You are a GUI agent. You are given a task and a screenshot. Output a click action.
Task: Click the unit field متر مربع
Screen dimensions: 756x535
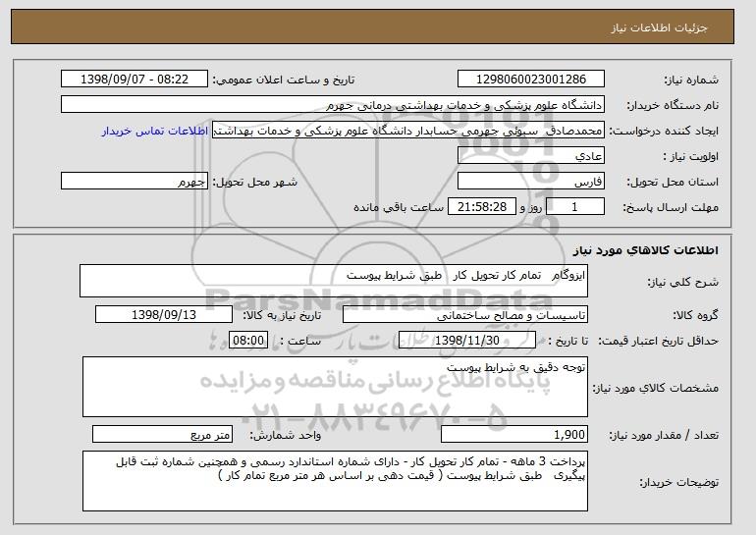pos(162,434)
